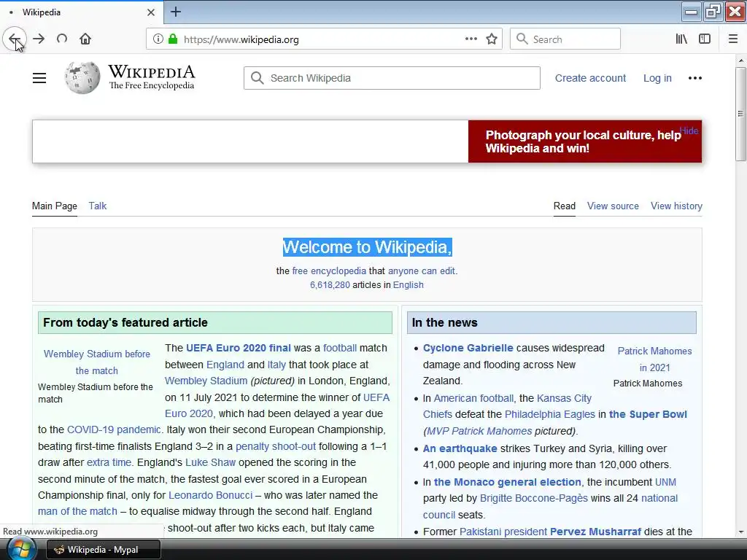The image size is (747, 560).
Task: Click the forward navigation arrow
Action: coord(39,39)
